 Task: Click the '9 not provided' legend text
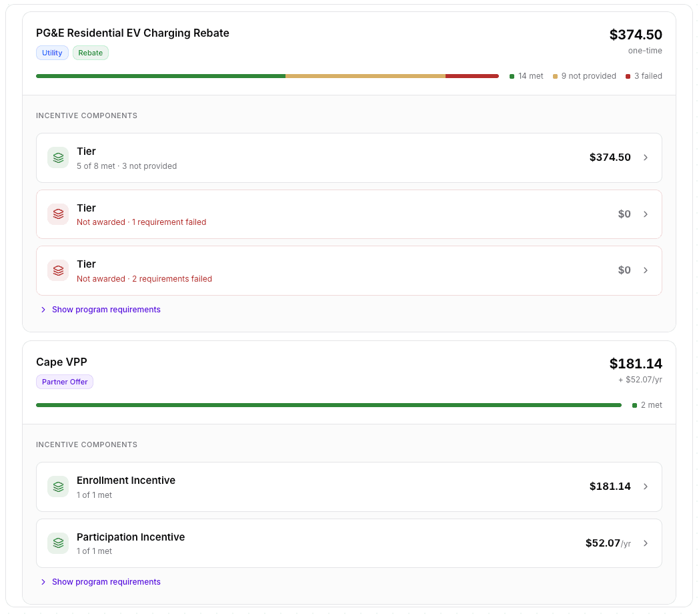click(x=588, y=76)
